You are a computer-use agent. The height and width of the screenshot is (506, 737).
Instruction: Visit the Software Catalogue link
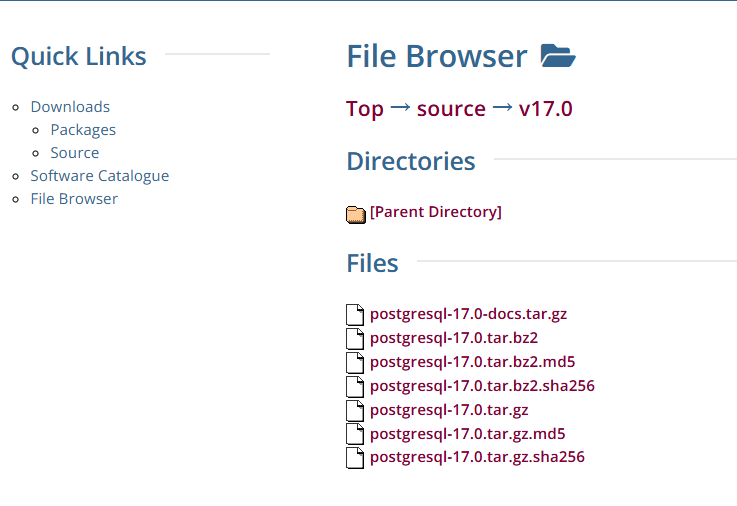coord(100,176)
